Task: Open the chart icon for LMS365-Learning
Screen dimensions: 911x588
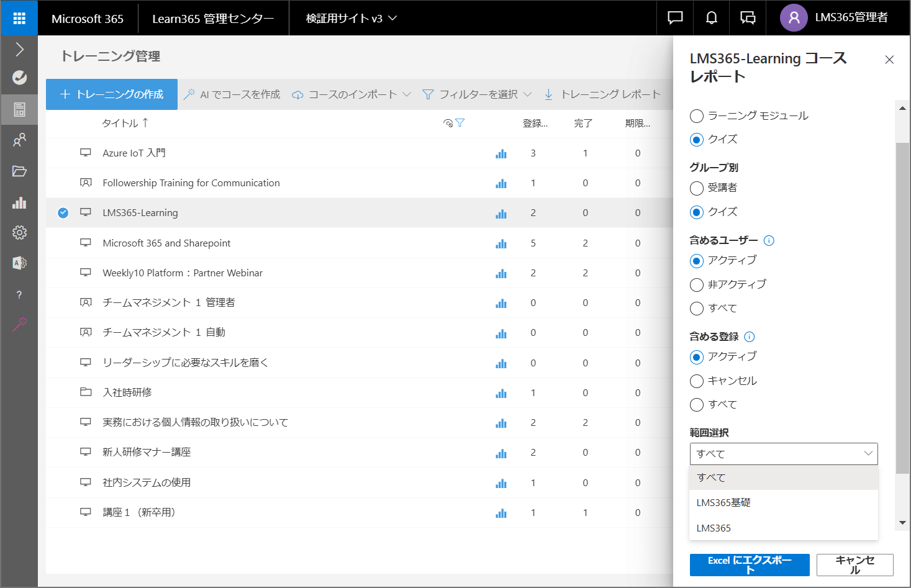Action: [501, 213]
